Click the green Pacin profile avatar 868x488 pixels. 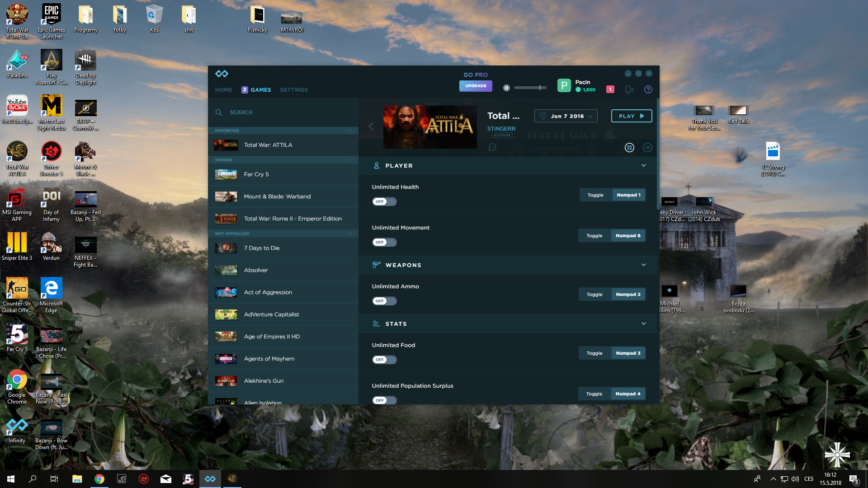tap(564, 85)
